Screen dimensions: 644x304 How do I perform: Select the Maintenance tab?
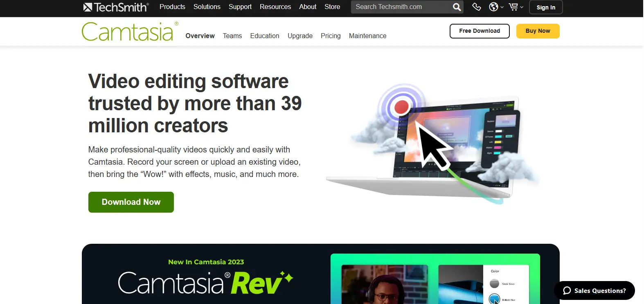367,36
